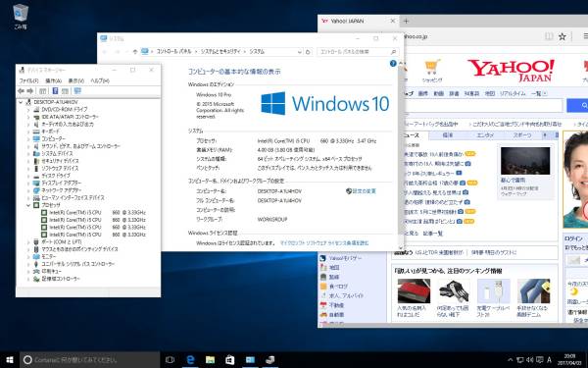Screen dimensions: 588x368
Task: Expand the モニター node
Action: (28, 256)
